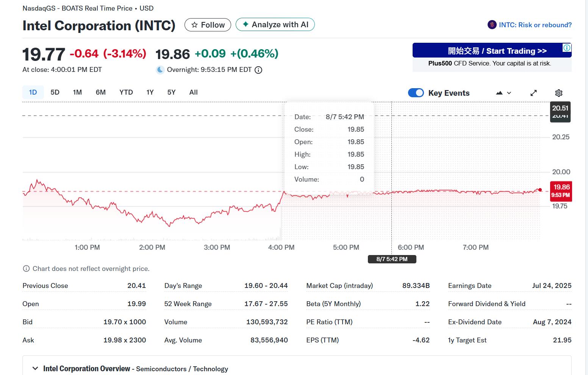Click the Forward Dividend & Yield label
This screenshot has width=588, height=375.
487,304
